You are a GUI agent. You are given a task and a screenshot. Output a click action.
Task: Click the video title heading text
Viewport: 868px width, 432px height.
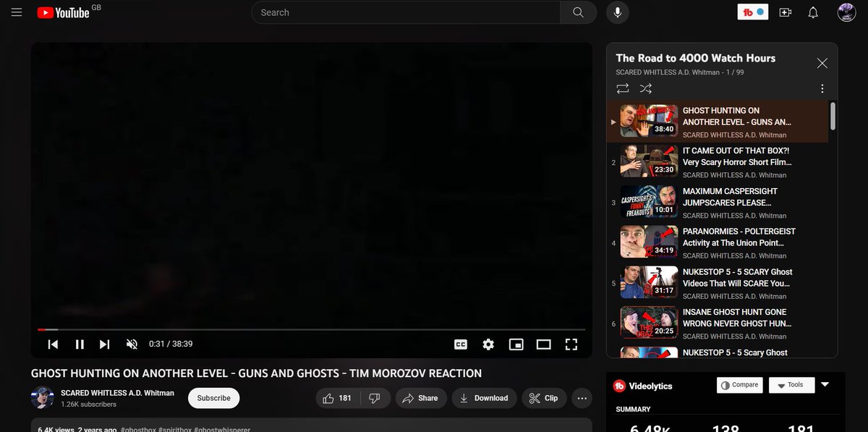[x=256, y=373]
